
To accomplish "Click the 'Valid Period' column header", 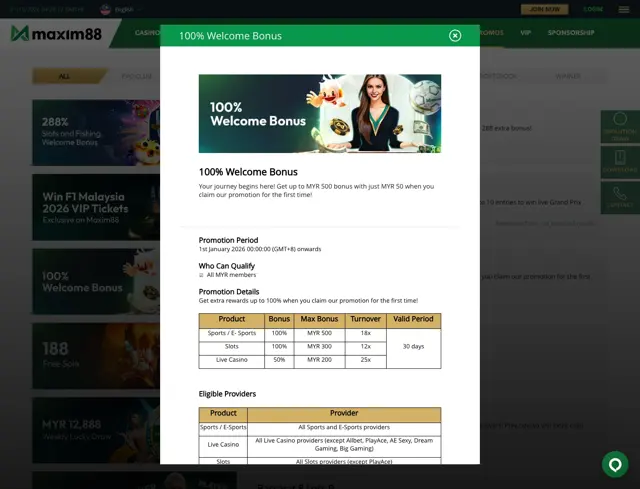I will tap(413, 319).
